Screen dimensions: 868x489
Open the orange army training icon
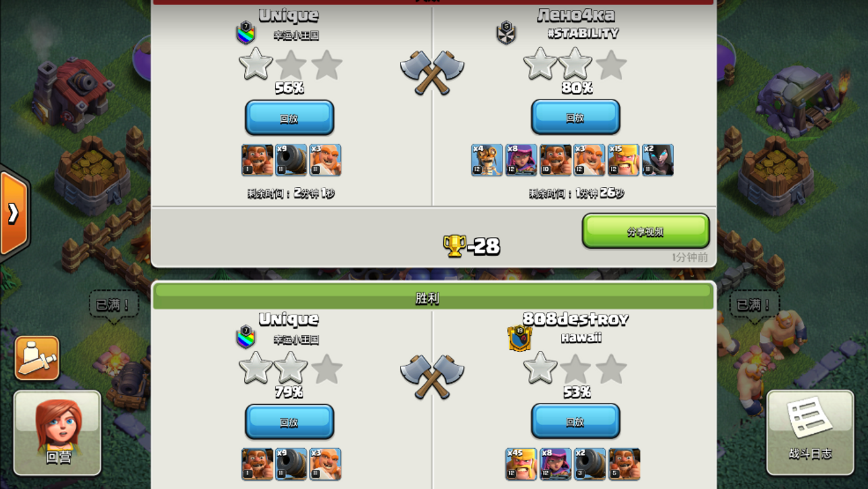37,358
